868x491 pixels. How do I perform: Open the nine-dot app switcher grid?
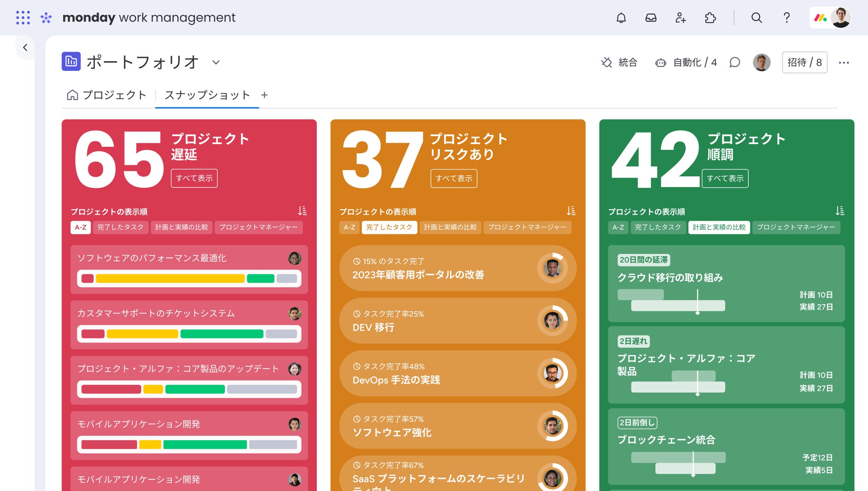23,18
